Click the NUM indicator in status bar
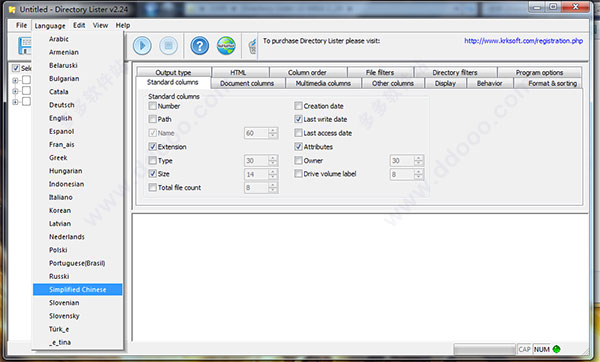This screenshot has width=600, height=362. point(542,349)
